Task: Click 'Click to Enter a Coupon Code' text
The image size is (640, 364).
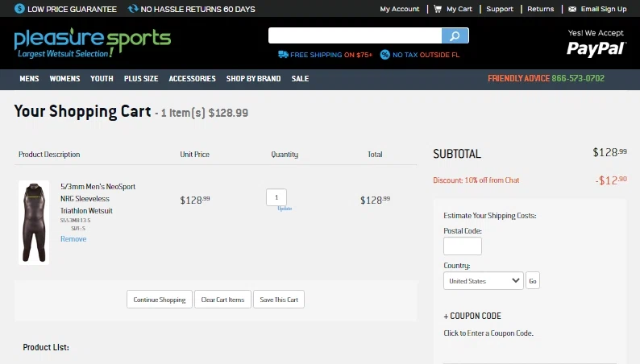Action: (488, 333)
